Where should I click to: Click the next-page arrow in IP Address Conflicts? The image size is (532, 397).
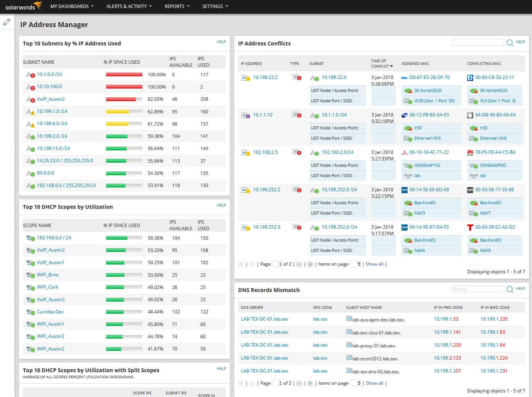[299, 264]
